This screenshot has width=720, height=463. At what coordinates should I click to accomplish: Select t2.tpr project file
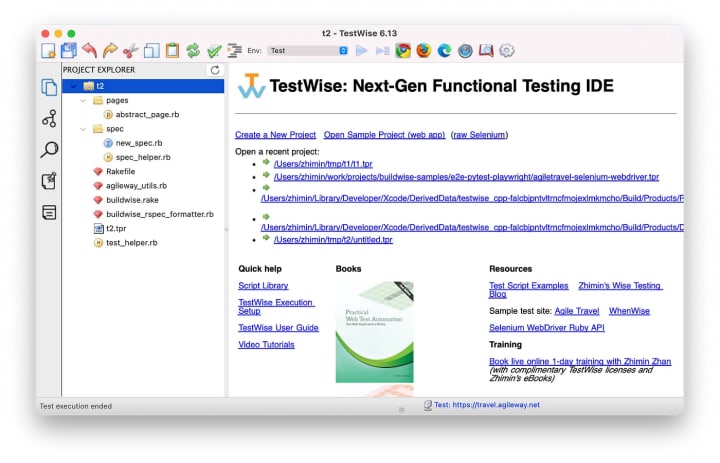[116, 229]
